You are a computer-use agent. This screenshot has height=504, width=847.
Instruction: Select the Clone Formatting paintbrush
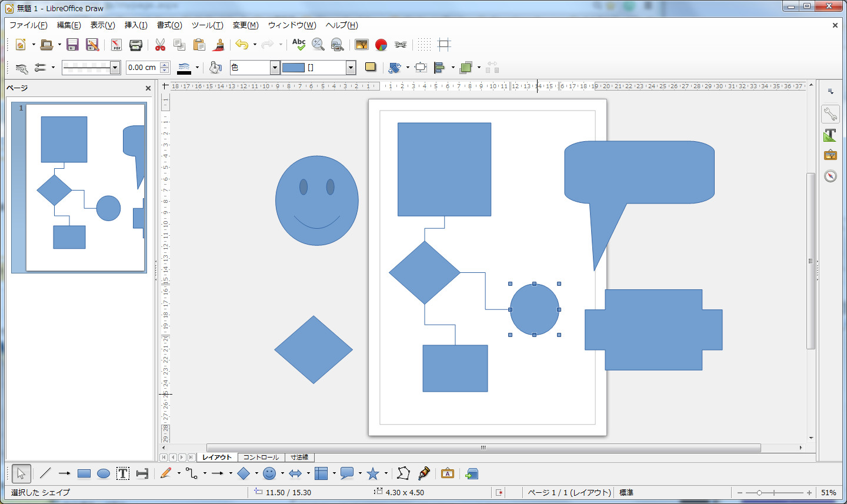click(x=218, y=45)
